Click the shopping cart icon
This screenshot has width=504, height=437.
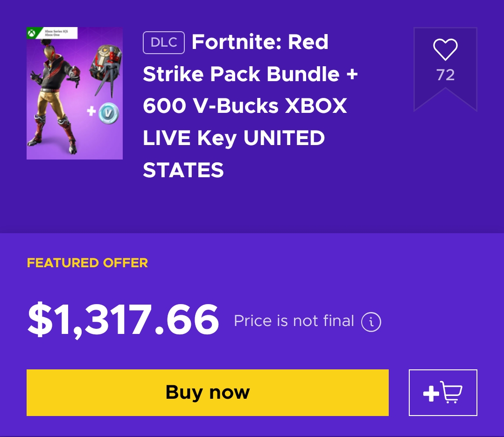pyautogui.click(x=451, y=392)
